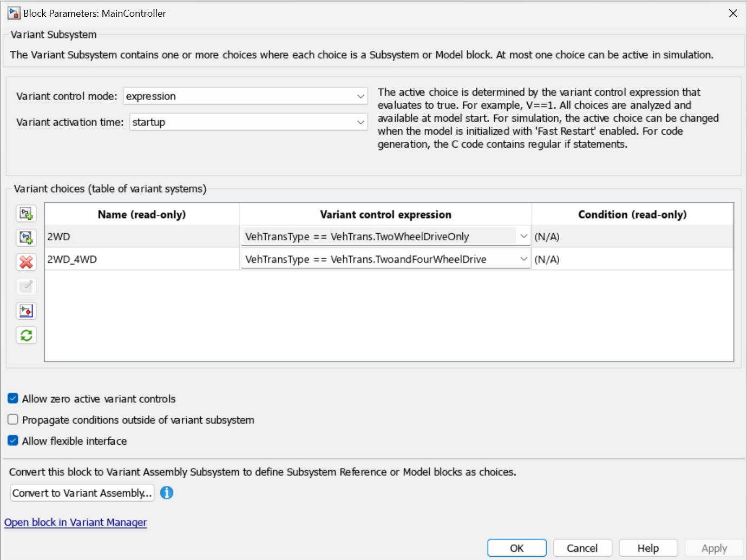Click the OK button
Screen dimensions: 747x560
(516, 548)
